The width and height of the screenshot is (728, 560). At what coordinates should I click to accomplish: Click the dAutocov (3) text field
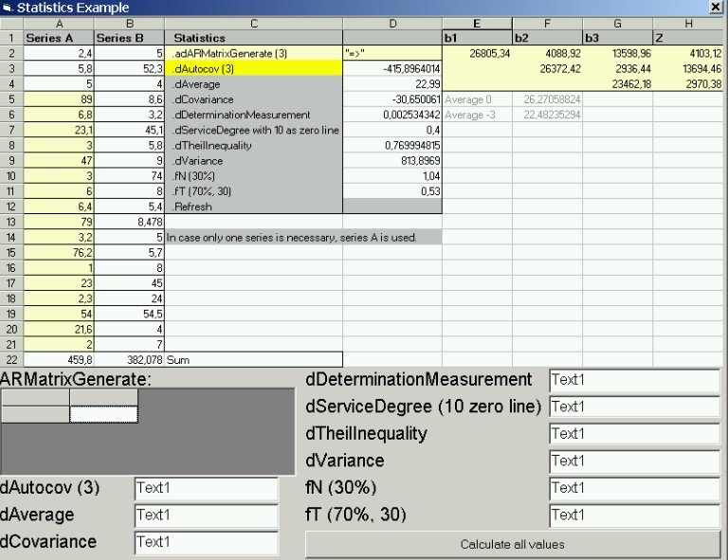tap(206, 488)
